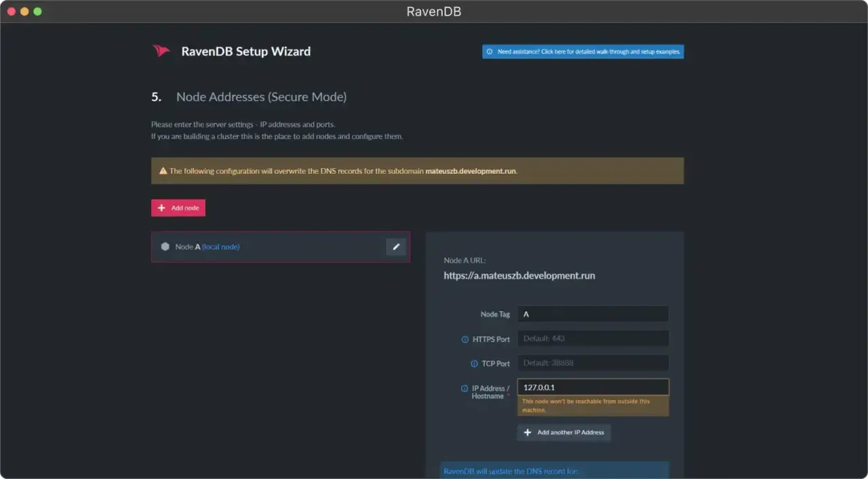Click the warning triangle icon in DNS banner
Image resolution: width=868 pixels, height=479 pixels.
pyautogui.click(x=163, y=171)
